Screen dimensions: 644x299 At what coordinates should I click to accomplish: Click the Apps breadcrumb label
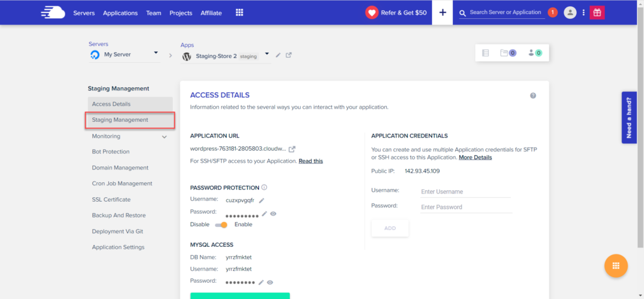(x=187, y=45)
